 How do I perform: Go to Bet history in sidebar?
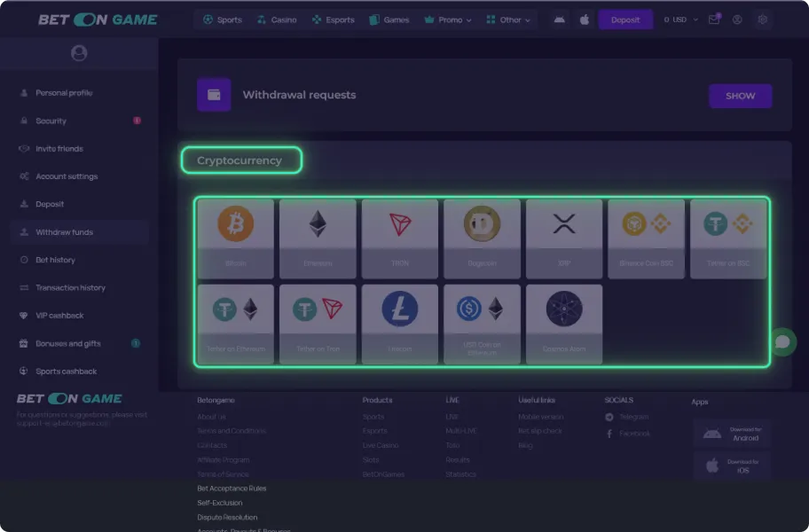click(x=55, y=260)
